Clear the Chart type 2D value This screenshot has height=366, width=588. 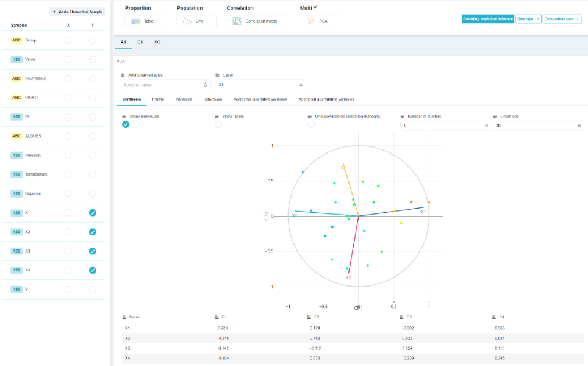(x=579, y=126)
